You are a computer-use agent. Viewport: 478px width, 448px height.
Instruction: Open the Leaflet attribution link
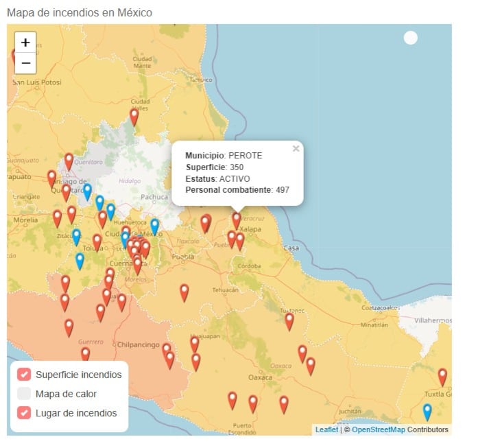click(326, 430)
